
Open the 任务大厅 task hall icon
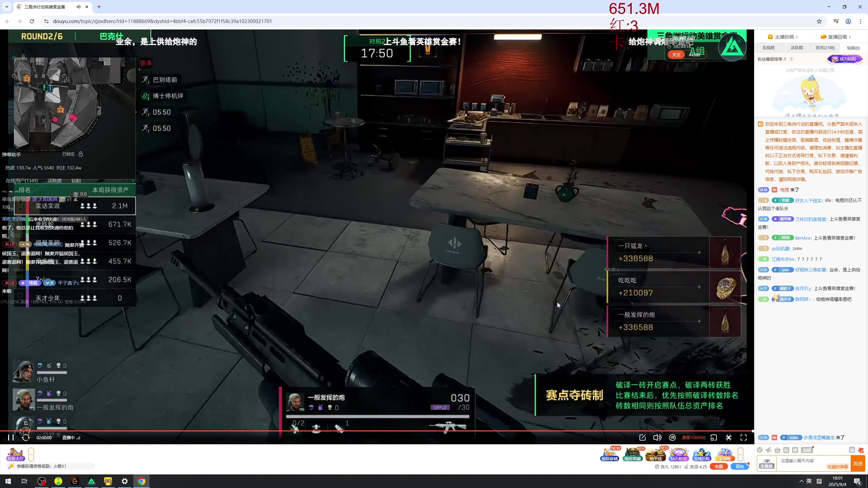[x=16, y=454]
